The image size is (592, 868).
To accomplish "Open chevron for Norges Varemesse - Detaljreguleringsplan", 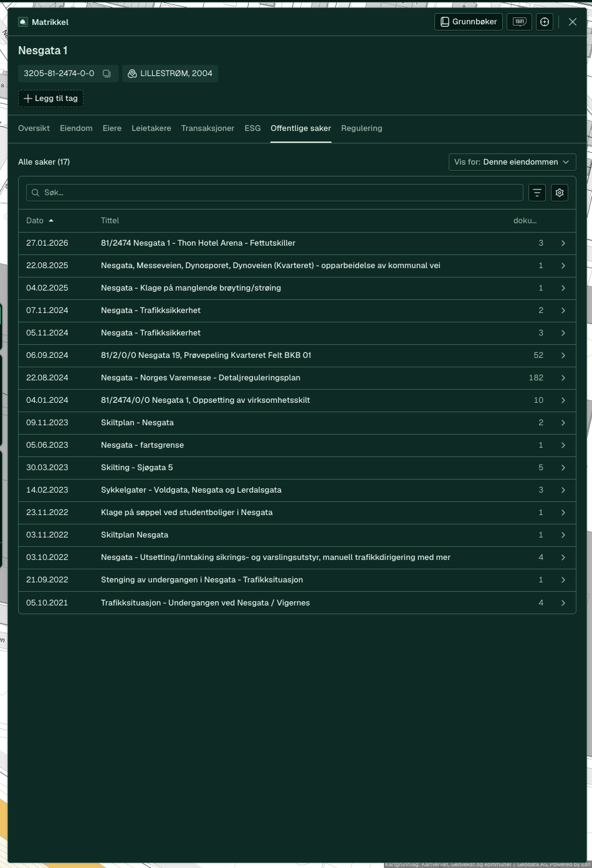I will (563, 378).
